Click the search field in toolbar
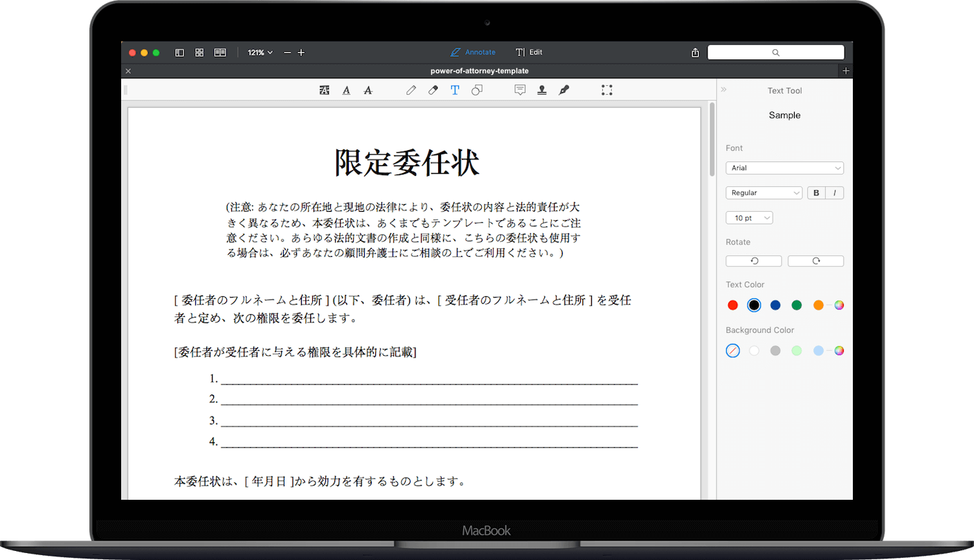 click(x=775, y=53)
